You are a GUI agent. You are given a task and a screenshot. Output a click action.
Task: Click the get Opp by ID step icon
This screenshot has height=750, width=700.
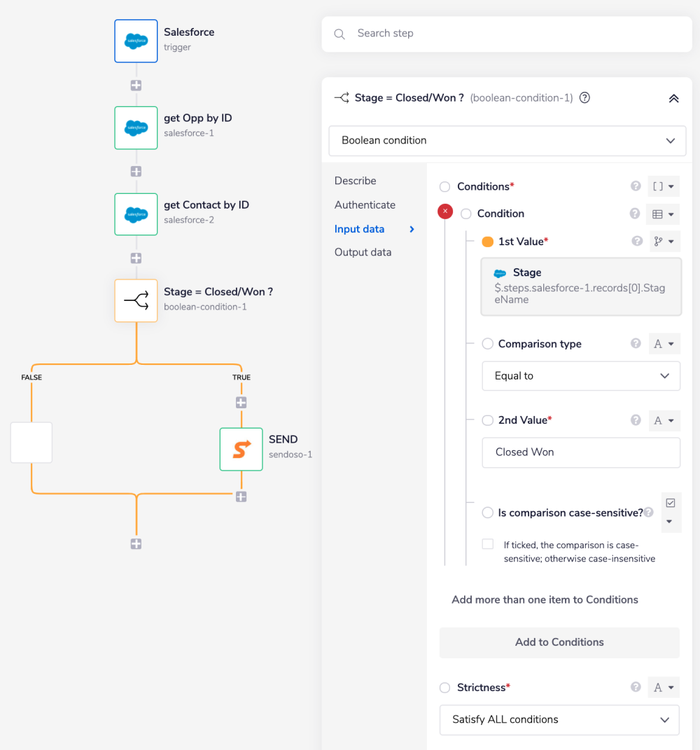136,127
